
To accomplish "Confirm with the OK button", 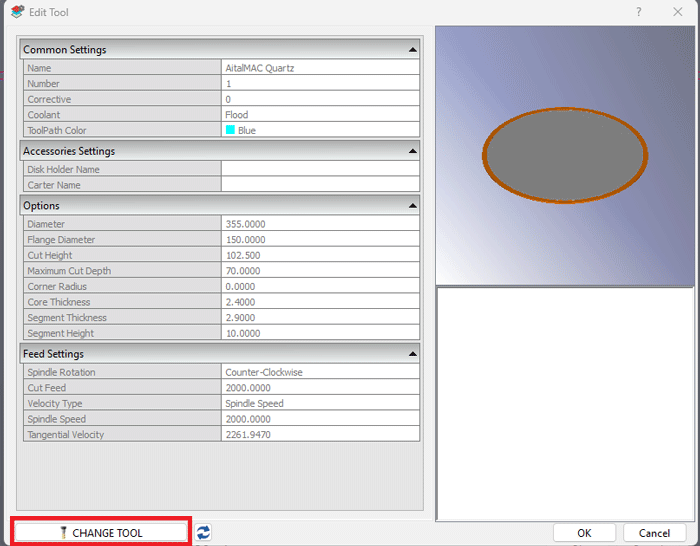I will pyautogui.click(x=584, y=533).
